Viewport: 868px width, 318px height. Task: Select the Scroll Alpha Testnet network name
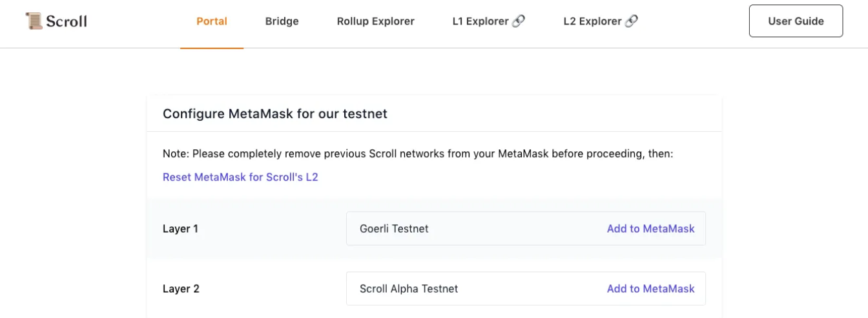click(x=409, y=289)
